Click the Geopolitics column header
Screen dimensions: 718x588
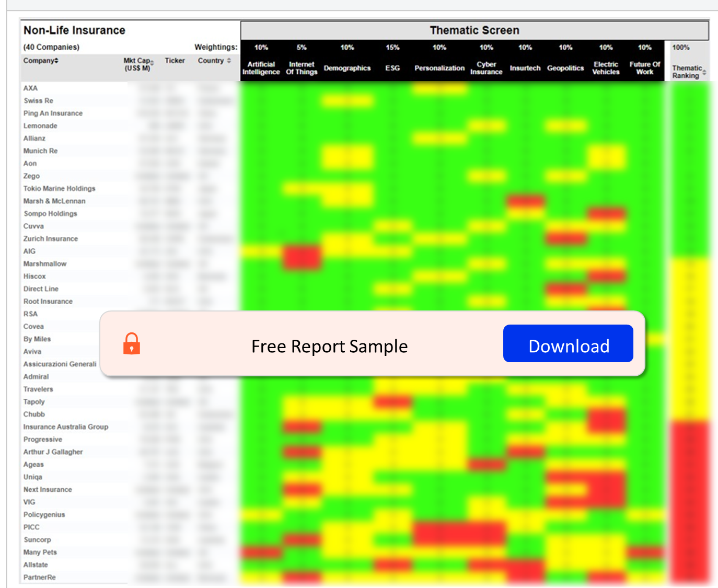click(565, 68)
